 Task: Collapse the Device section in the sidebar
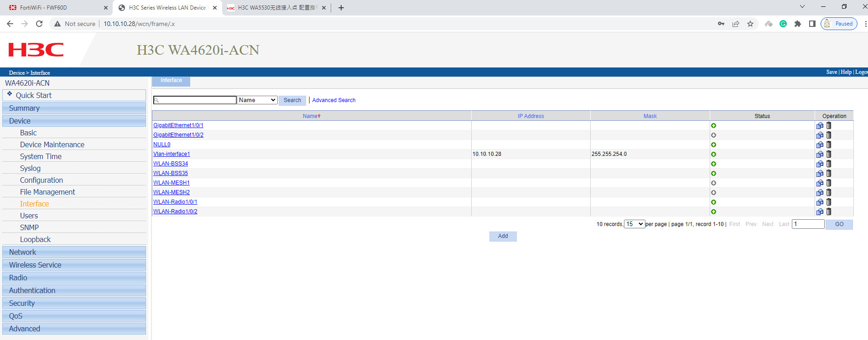click(x=74, y=121)
